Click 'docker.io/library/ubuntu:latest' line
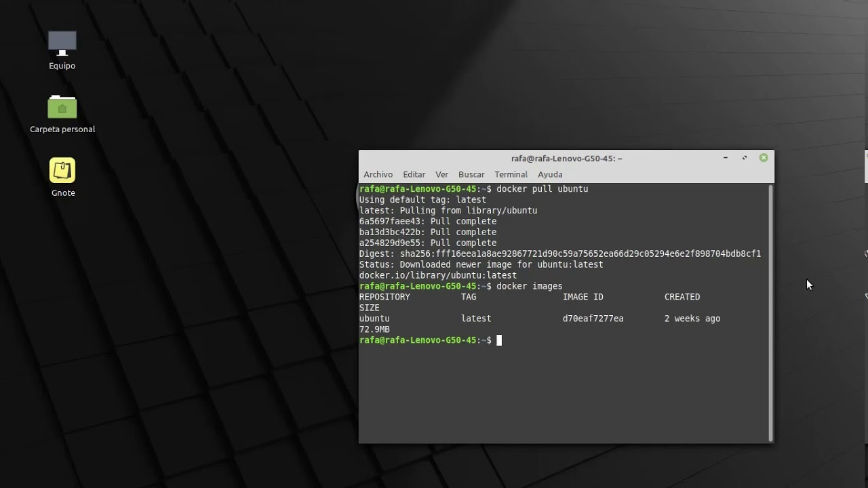Viewport: 868px width, 488px height. point(438,276)
